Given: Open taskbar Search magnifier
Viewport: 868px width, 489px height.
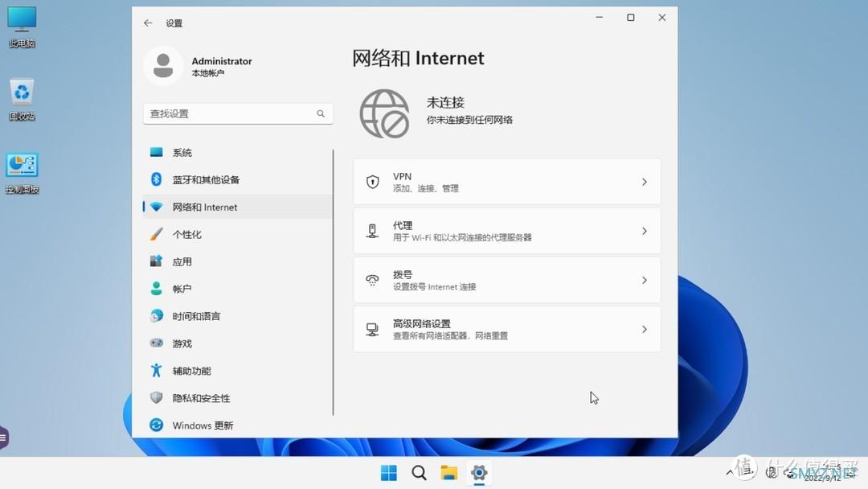Looking at the screenshot, I should coord(419,473).
